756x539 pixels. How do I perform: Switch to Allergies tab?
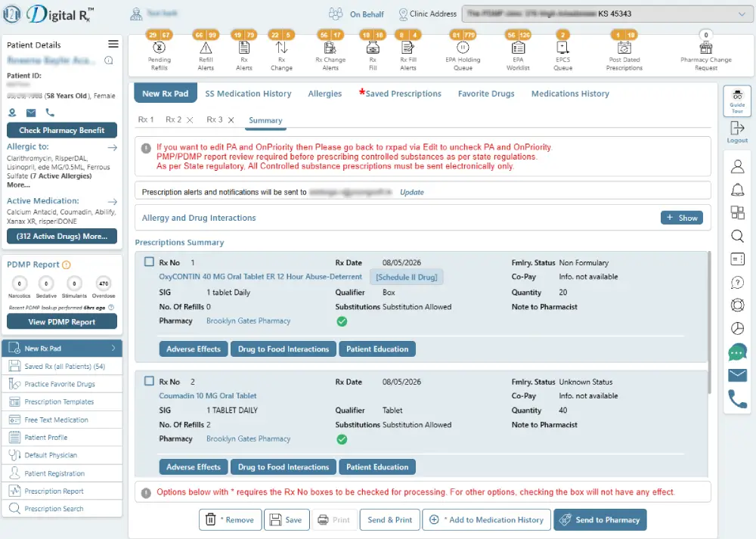(325, 94)
